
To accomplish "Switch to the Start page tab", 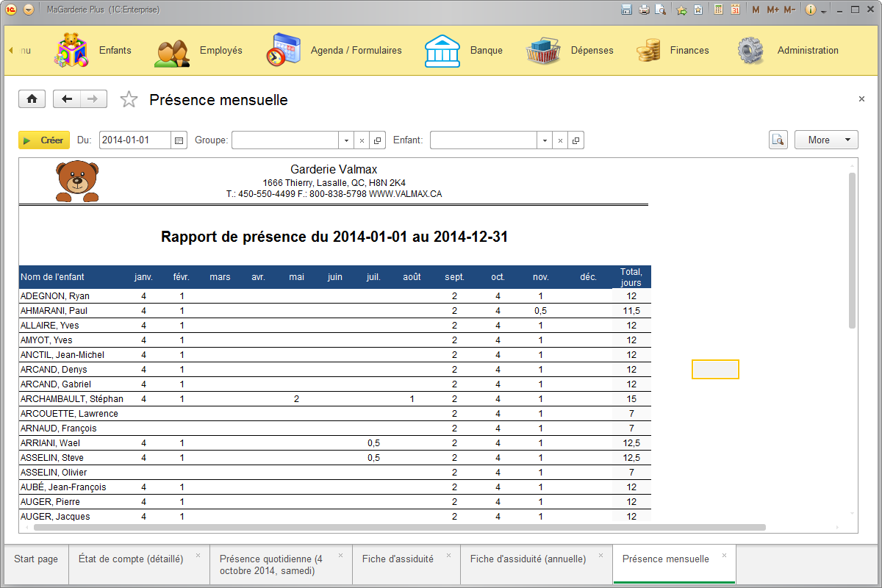I will (35, 559).
